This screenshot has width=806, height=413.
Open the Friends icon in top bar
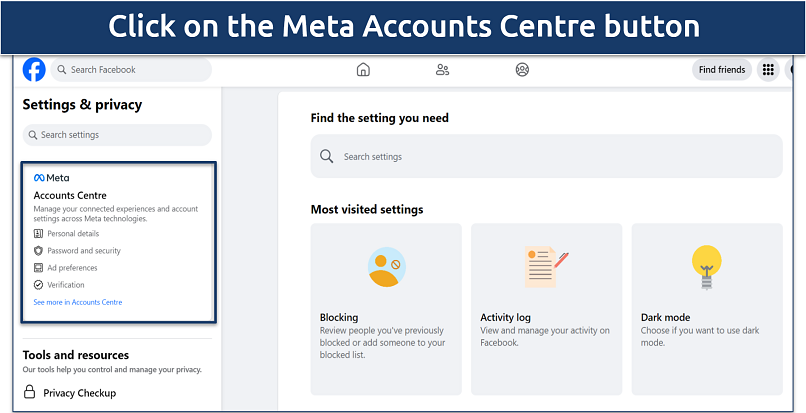[x=442, y=70]
